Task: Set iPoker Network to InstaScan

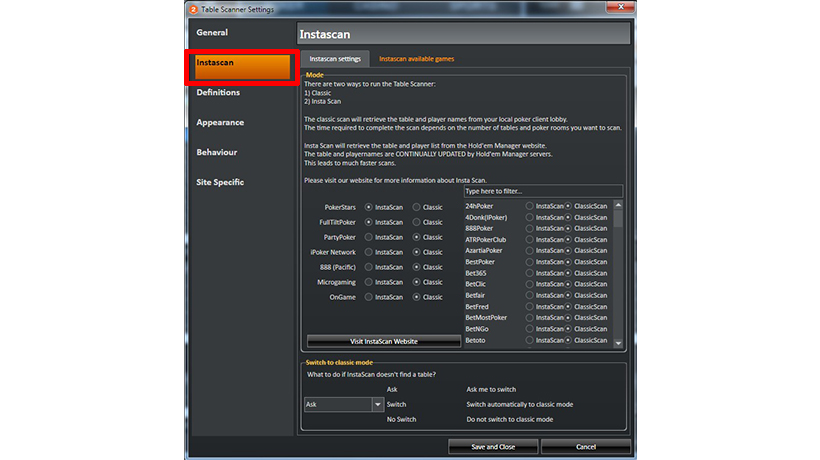Action: point(369,252)
